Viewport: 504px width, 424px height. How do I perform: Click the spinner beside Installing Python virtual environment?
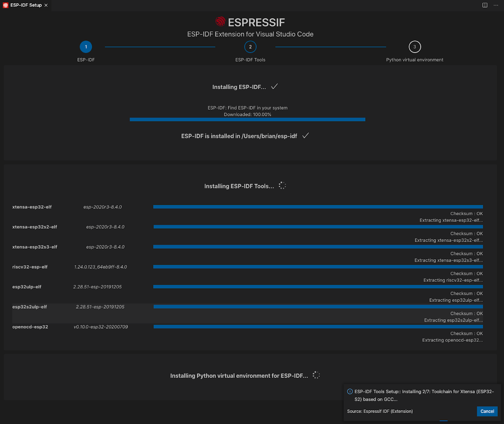(316, 375)
